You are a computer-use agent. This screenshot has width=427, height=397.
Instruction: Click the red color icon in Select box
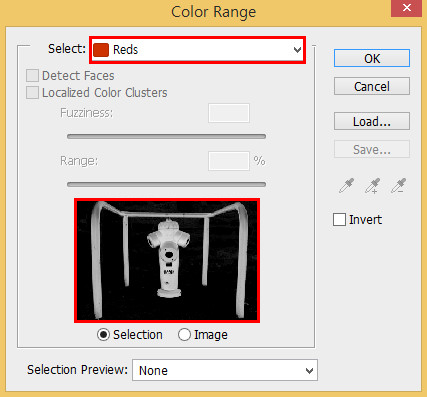(x=101, y=50)
